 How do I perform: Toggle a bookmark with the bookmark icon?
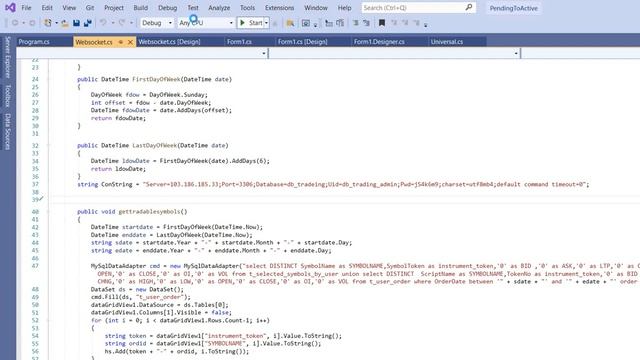(382, 23)
